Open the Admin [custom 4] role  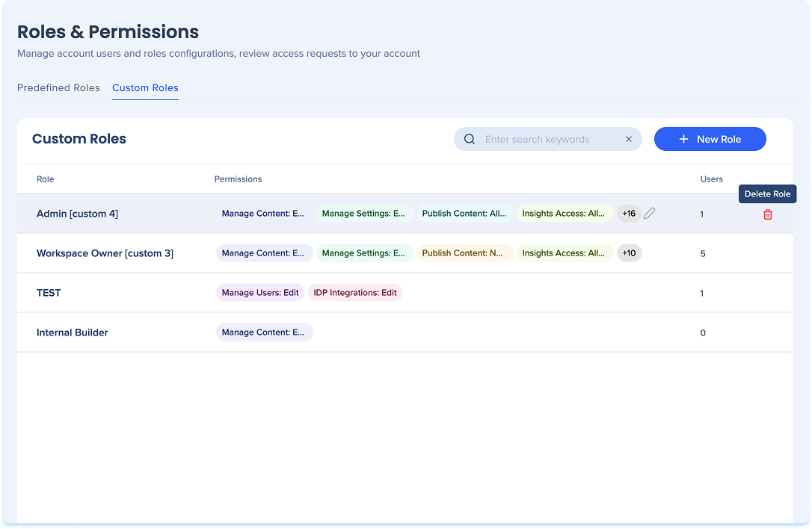[77, 214]
